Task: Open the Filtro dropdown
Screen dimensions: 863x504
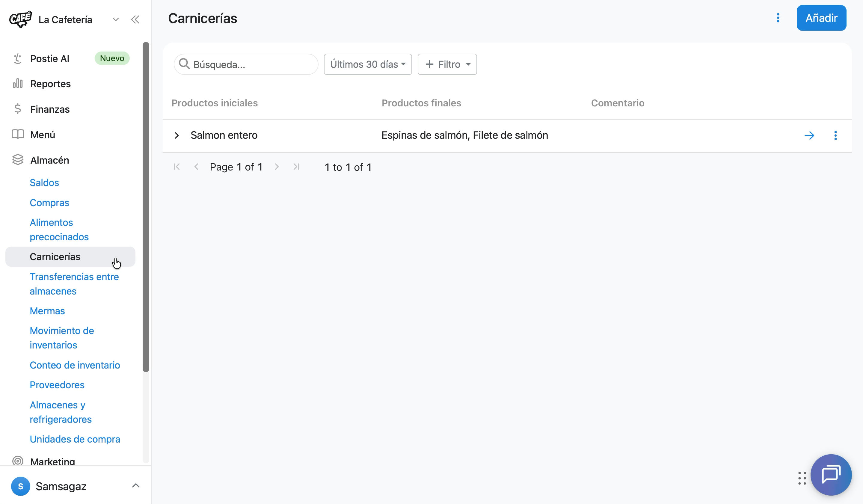Action: pos(447,64)
